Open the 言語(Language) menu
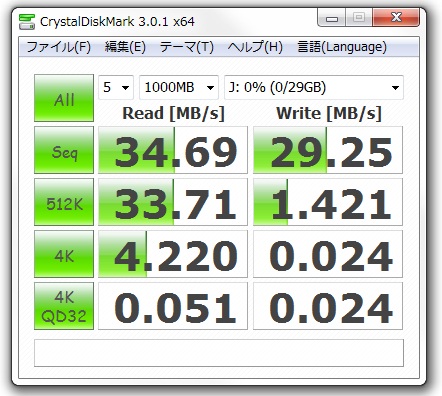This screenshot has height=396, width=442. 342,47
